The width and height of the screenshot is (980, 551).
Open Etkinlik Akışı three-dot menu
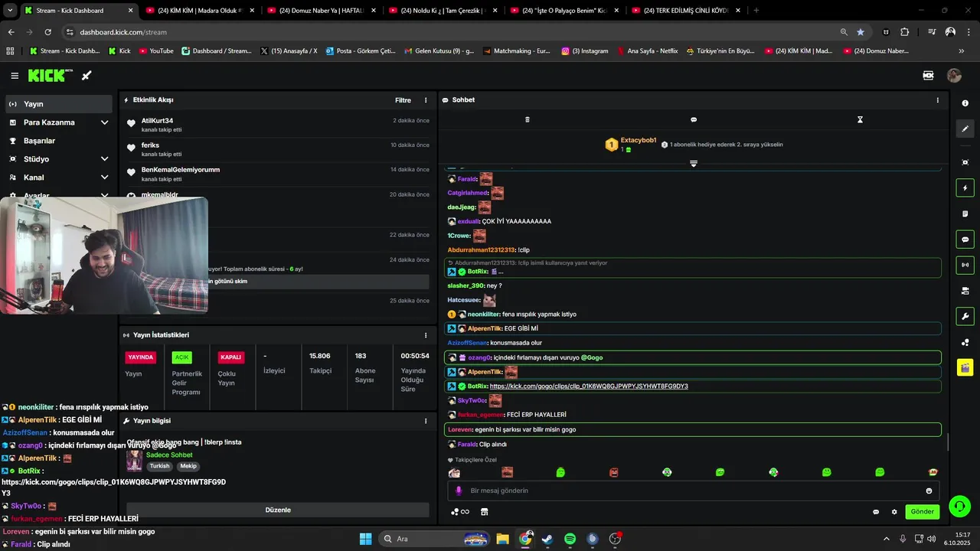[426, 100]
